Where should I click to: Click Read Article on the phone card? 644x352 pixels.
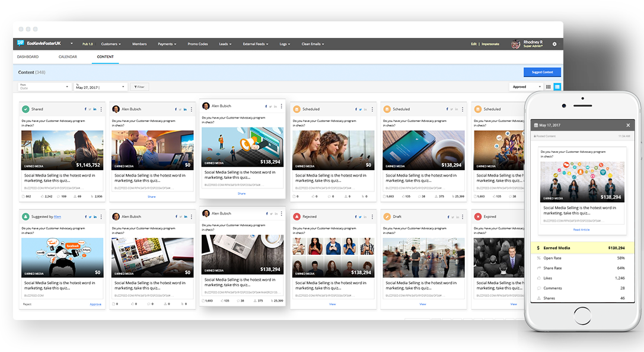pos(581,230)
